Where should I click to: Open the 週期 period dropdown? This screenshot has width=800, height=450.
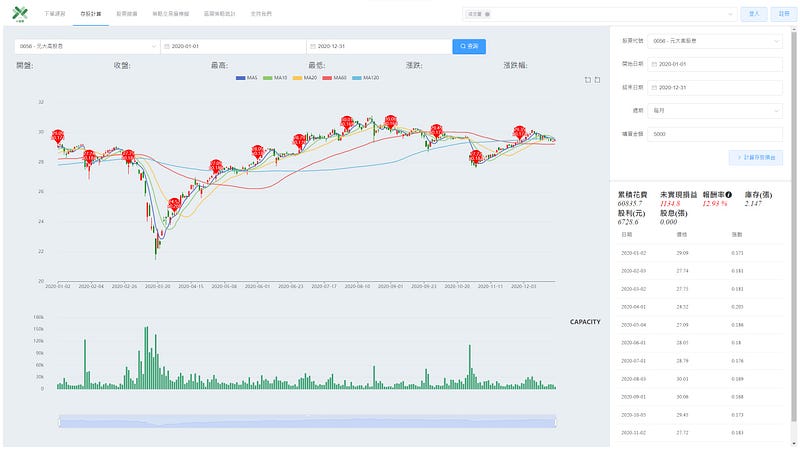click(x=715, y=111)
